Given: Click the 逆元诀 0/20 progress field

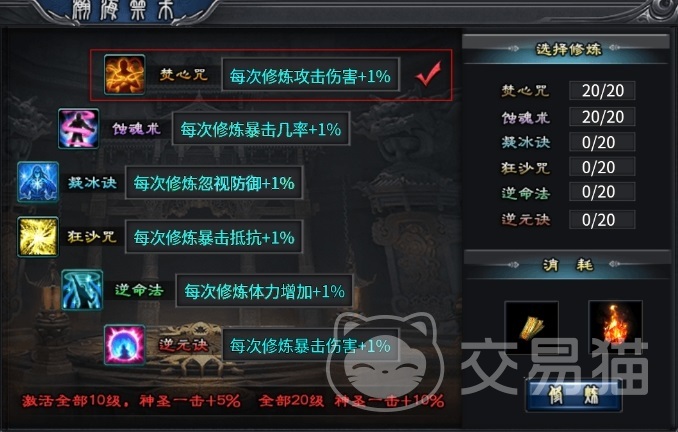Looking at the screenshot, I should 602,220.
